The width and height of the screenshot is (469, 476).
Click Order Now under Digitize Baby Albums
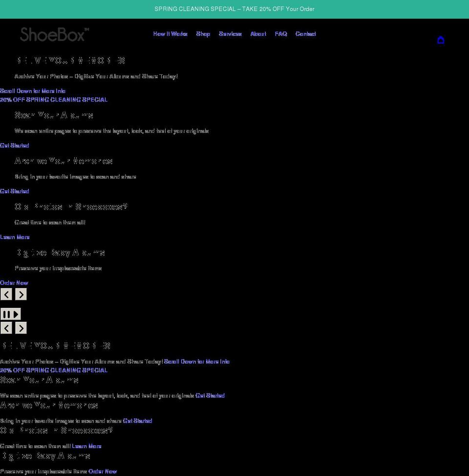pyautogui.click(x=14, y=283)
